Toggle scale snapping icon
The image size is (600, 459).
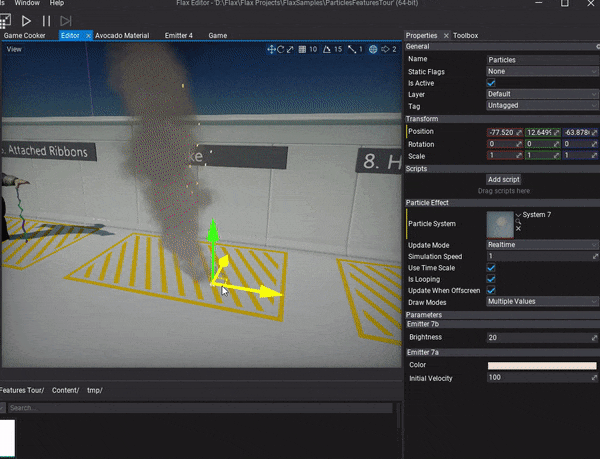click(x=352, y=49)
